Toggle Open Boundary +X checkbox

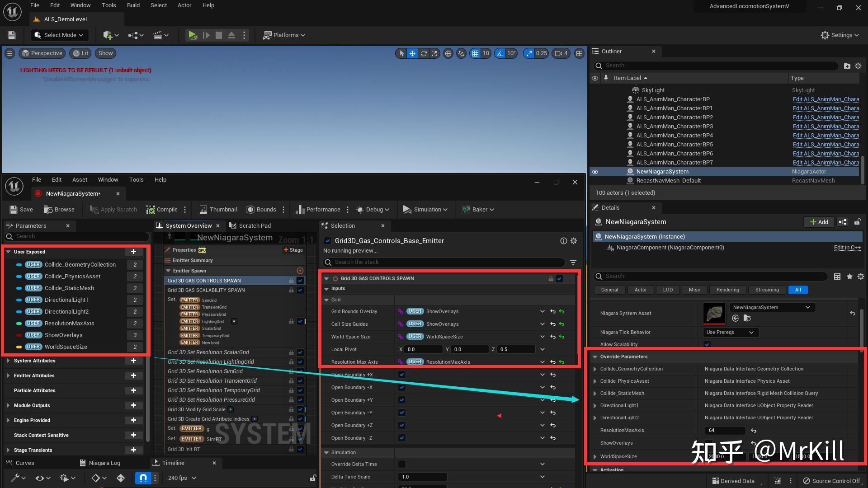(402, 375)
